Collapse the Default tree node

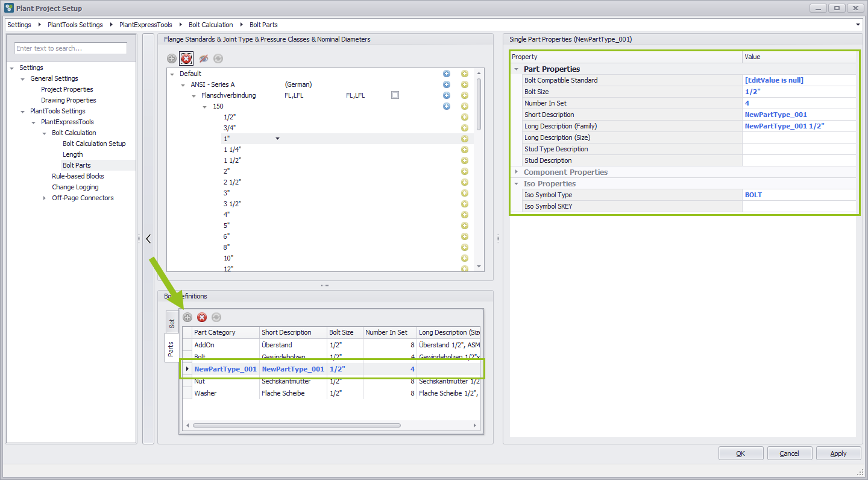[x=172, y=74]
